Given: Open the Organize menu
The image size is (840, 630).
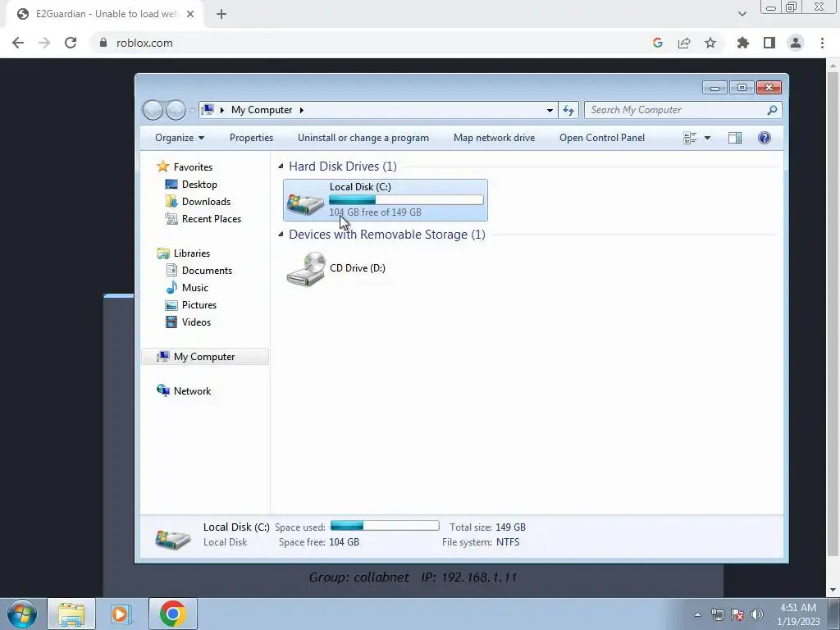Looking at the screenshot, I should (x=180, y=138).
